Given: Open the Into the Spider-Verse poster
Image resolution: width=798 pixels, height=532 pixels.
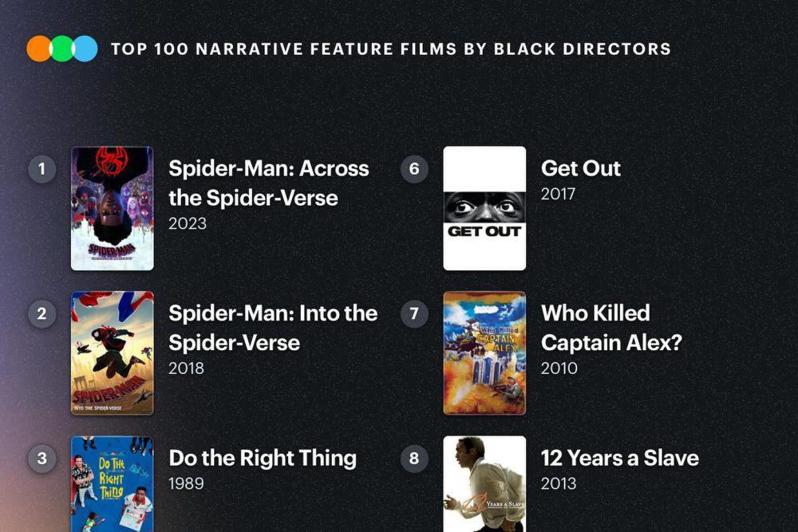Looking at the screenshot, I should coord(113,353).
